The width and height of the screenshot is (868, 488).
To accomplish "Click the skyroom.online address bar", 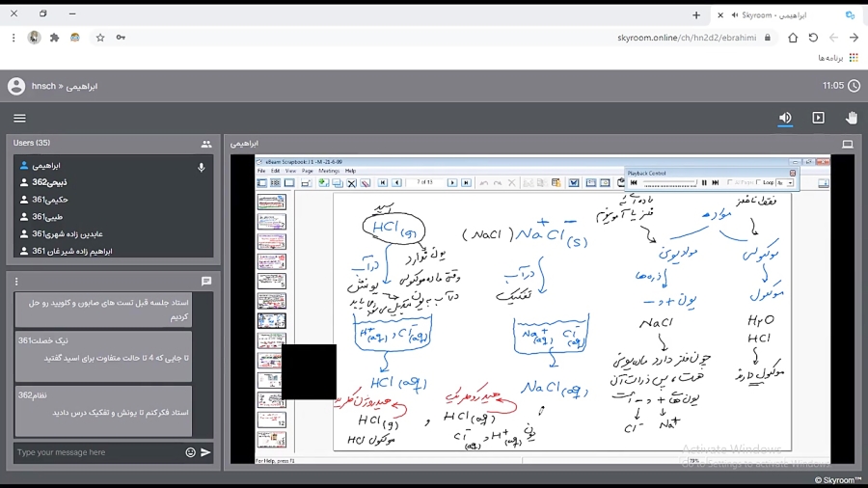I will click(687, 38).
